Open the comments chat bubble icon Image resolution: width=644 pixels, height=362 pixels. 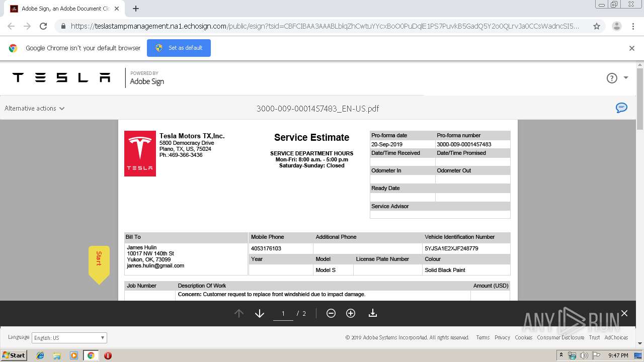pos(622,108)
